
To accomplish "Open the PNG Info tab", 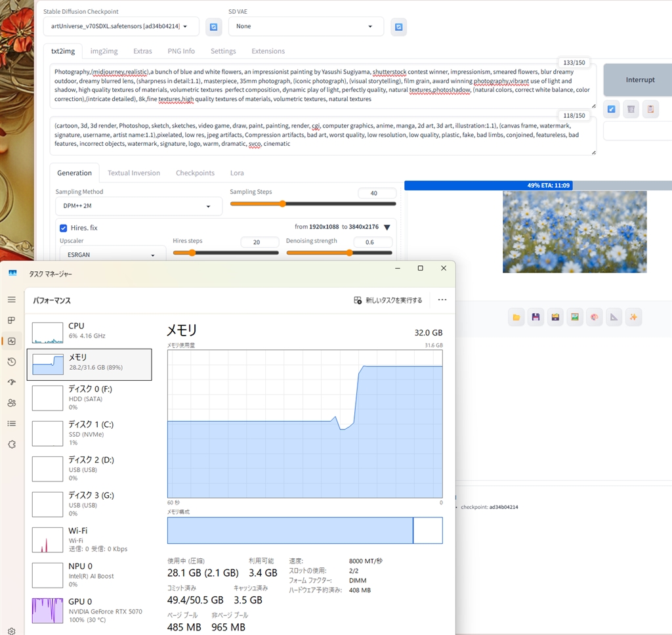I will coord(181,51).
